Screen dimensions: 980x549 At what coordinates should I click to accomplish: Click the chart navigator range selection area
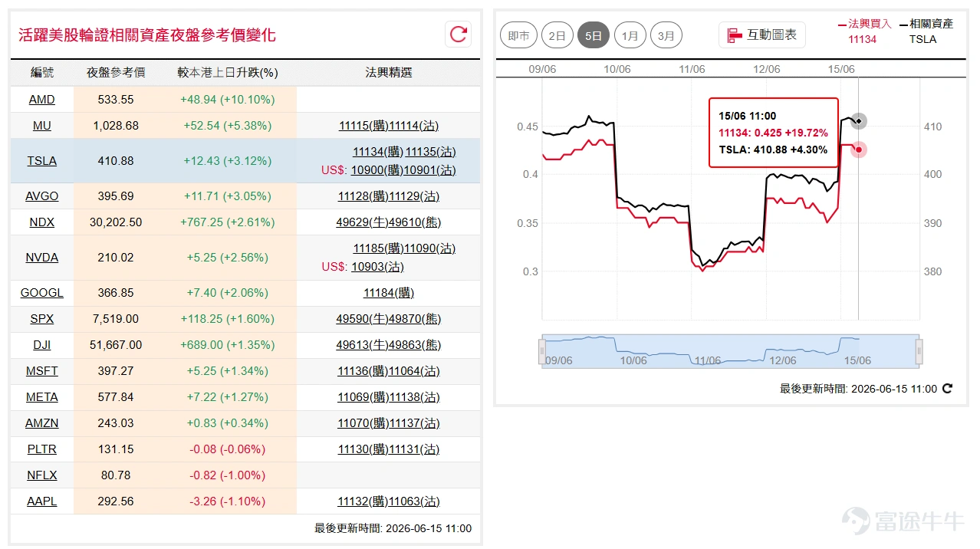731,351
